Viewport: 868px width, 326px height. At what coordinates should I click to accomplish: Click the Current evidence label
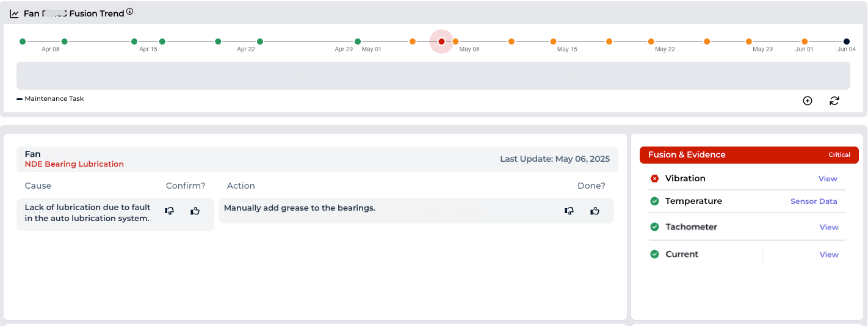[682, 255]
